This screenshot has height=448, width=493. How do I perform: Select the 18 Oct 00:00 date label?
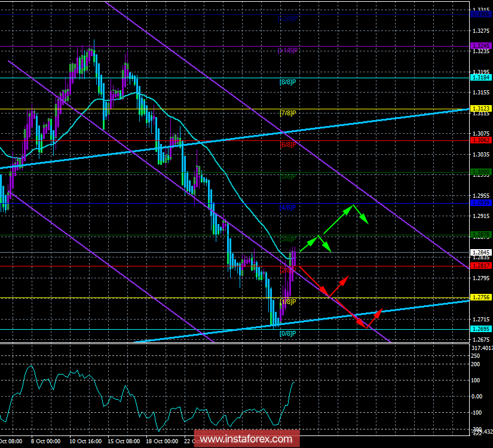click(162, 441)
